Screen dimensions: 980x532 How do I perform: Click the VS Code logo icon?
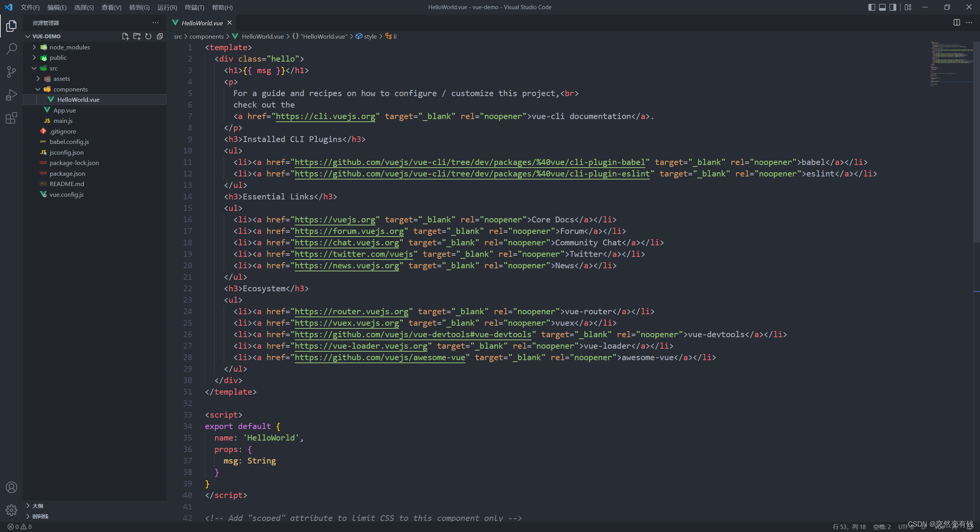(8, 7)
